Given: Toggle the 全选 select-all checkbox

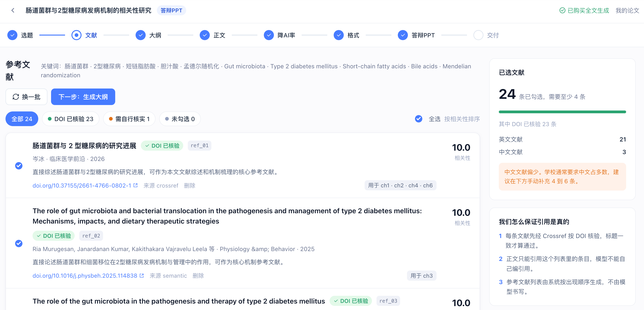Looking at the screenshot, I should pyautogui.click(x=419, y=119).
